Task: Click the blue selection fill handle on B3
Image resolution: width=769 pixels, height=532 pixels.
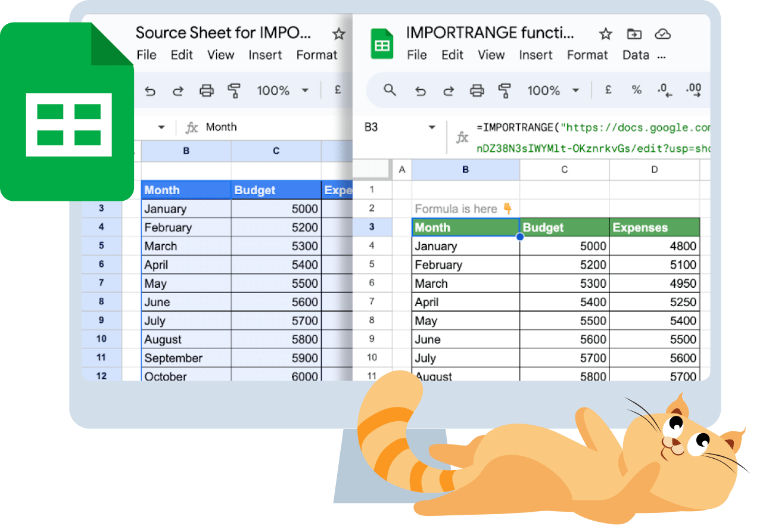Action: point(519,237)
